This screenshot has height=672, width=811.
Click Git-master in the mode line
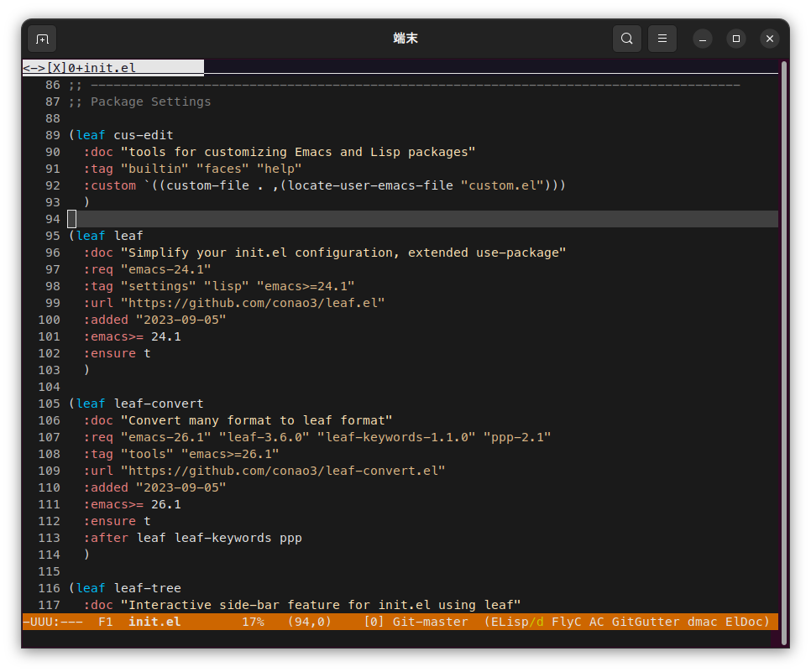tap(430, 622)
